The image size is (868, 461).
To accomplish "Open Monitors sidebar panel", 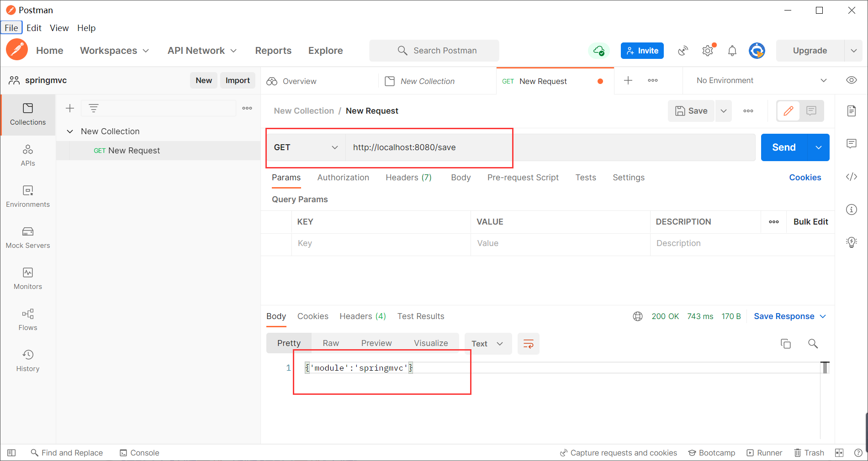I will (x=28, y=279).
